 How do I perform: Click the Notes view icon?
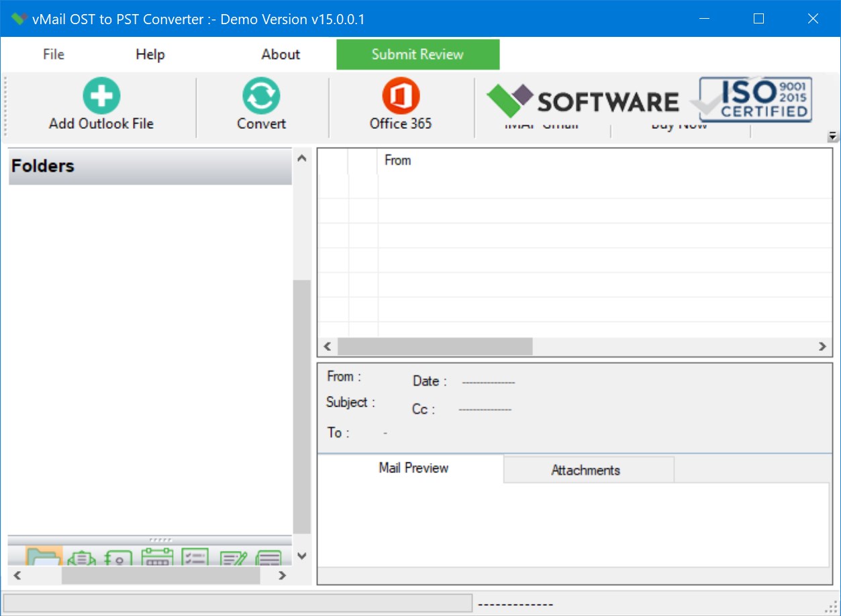coord(268,558)
